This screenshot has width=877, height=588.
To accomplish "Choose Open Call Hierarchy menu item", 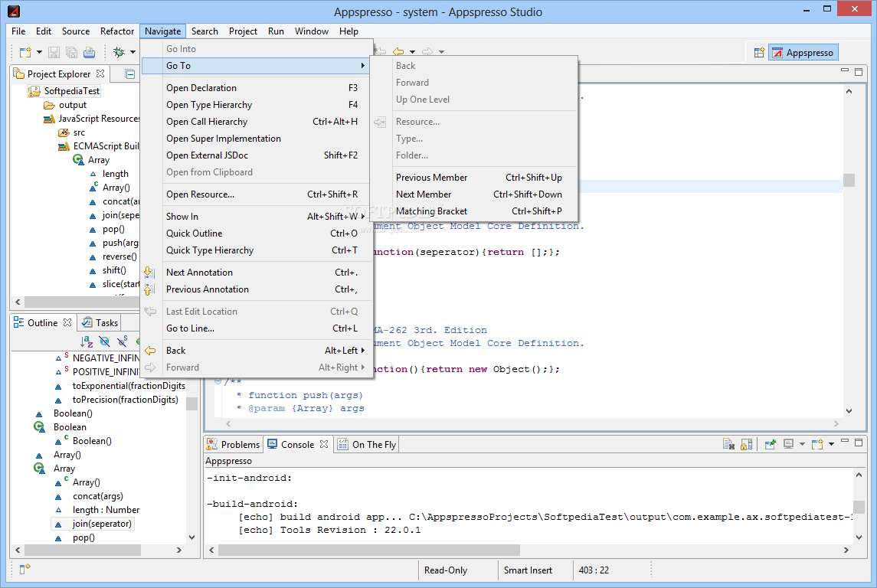I will pos(257,121).
